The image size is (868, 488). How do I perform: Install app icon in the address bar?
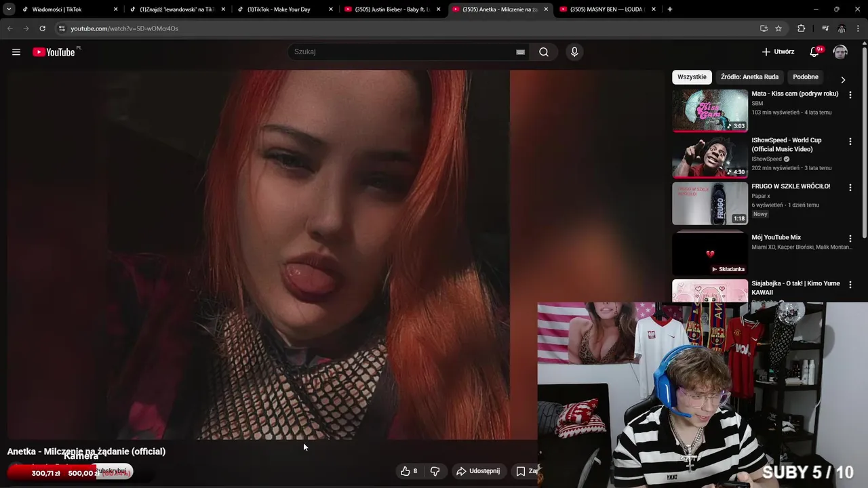[764, 28]
